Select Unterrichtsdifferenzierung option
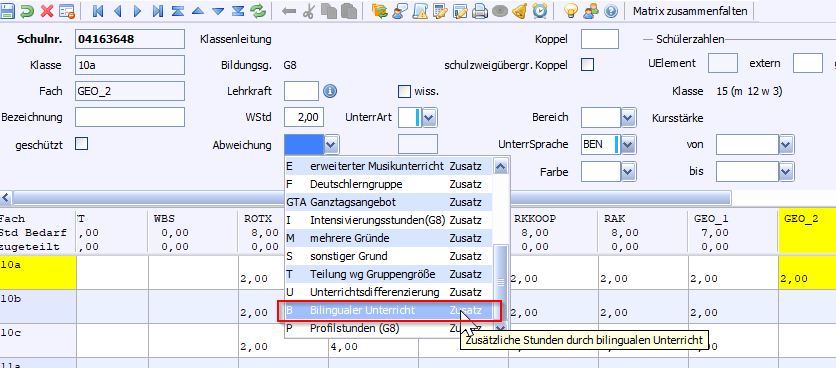Image resolution: width=836 pixels, height=368 pixels. [389, 293]
